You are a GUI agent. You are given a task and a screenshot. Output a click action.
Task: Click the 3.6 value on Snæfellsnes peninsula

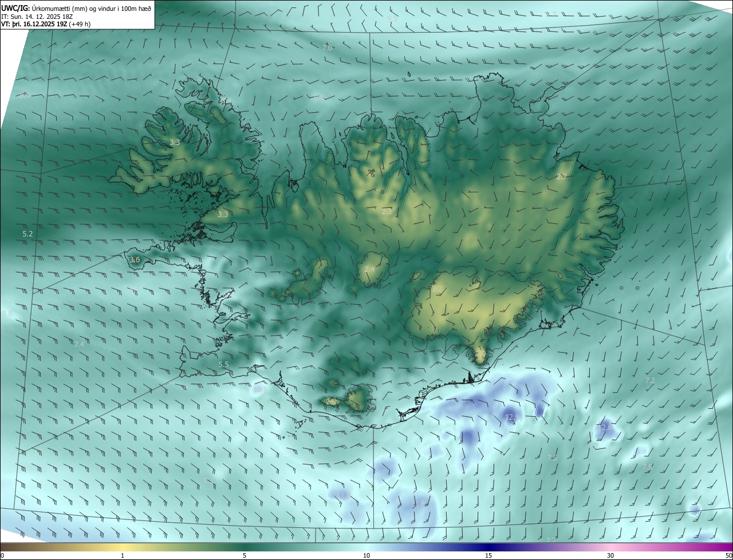pyautogui.click(x=135, y=260)
